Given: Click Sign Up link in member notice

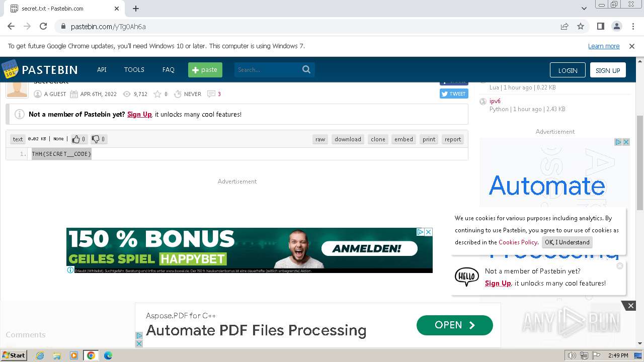Looking at the screenshot, I should 139,114.
